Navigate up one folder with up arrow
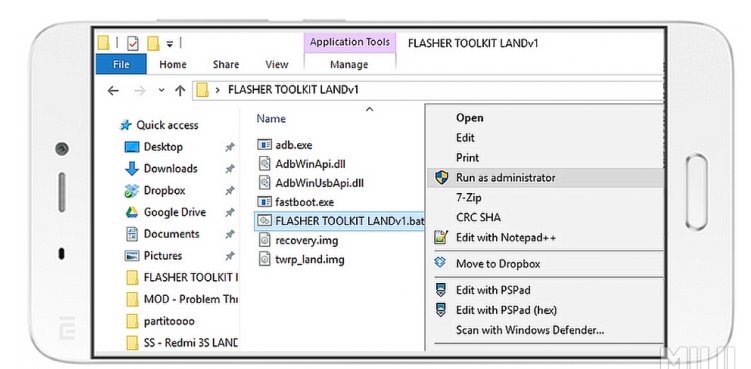Screen dimensions: 751x369 click(x=180, y=90)
